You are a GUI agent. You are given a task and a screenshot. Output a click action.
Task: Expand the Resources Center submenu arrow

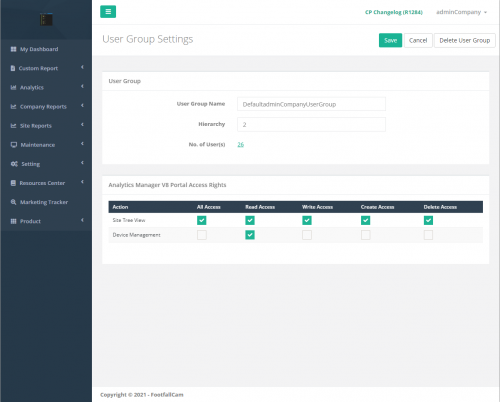[82, 182]
